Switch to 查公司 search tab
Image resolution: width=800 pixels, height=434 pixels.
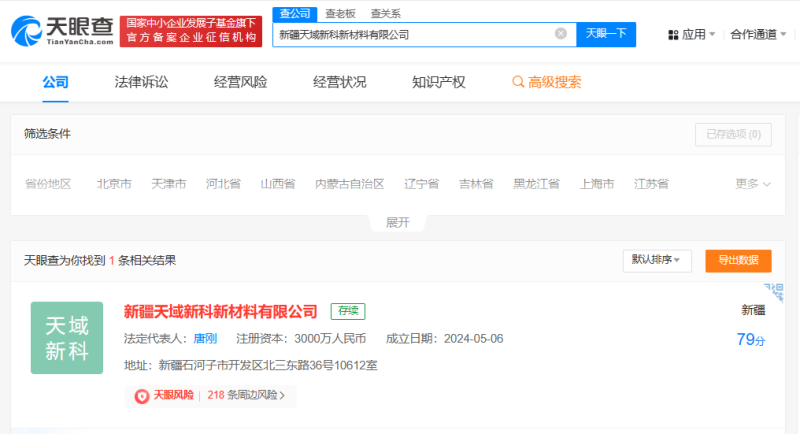tap(295, 14)
